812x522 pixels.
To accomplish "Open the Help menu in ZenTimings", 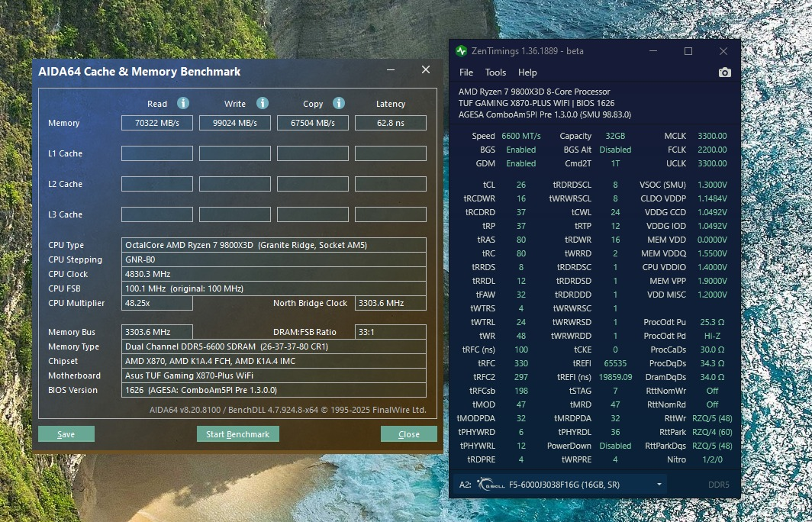I will click(527, 72).
